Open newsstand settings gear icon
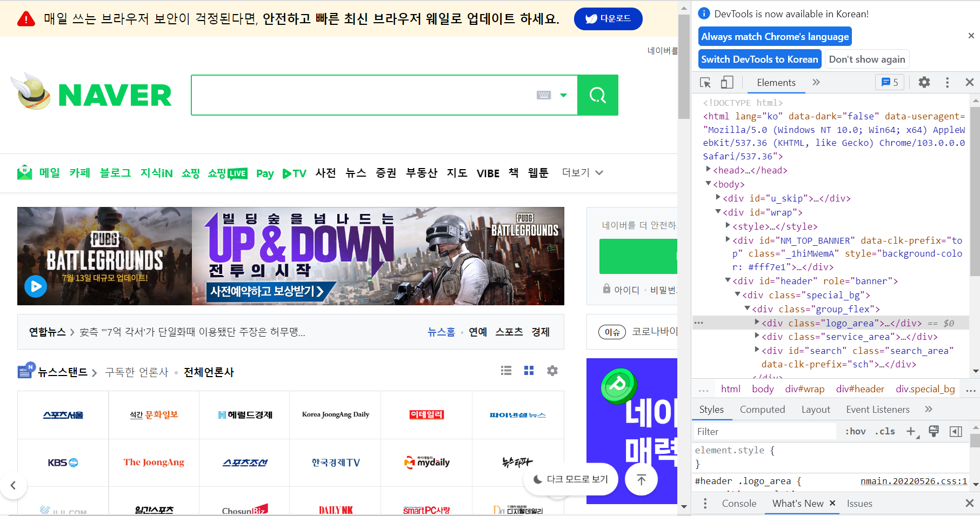Image resolution: width=980 pixels, height=516 pixels. tap(552, 371)
